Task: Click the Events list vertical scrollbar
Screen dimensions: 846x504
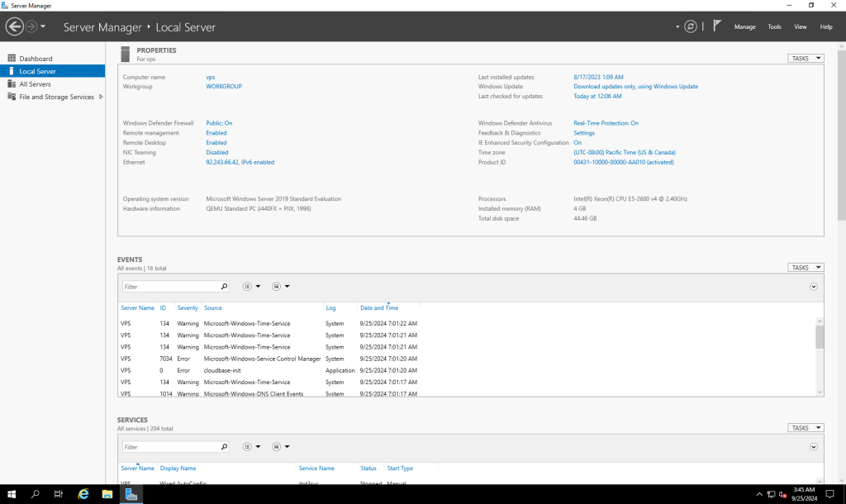Action: 820,339
